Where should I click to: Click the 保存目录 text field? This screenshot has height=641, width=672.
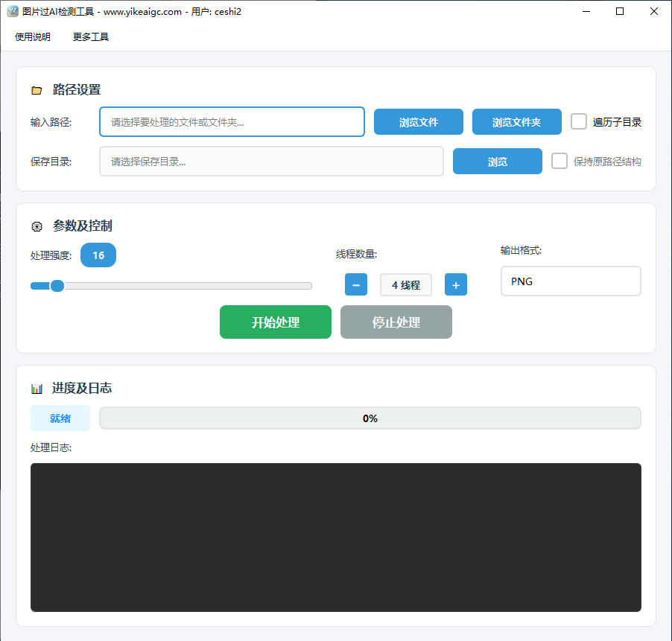tap(271, 162)
